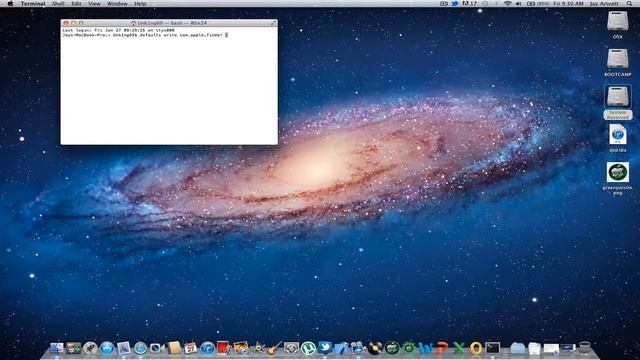Click the Terminal window title bar
The height and width of the screenshot is (360, 640).
click(x=169, y=23)
